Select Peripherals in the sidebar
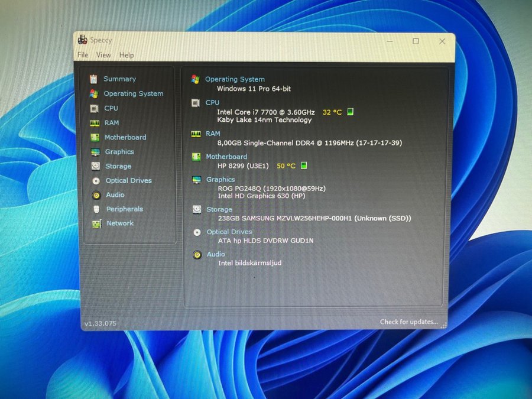Screen dimensions: 532x399 tap(124, 209)
